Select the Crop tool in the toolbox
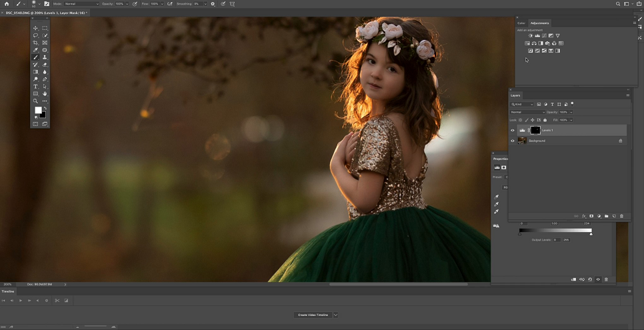The width and height of the screenshot is (644, 330). coord(36,43)
